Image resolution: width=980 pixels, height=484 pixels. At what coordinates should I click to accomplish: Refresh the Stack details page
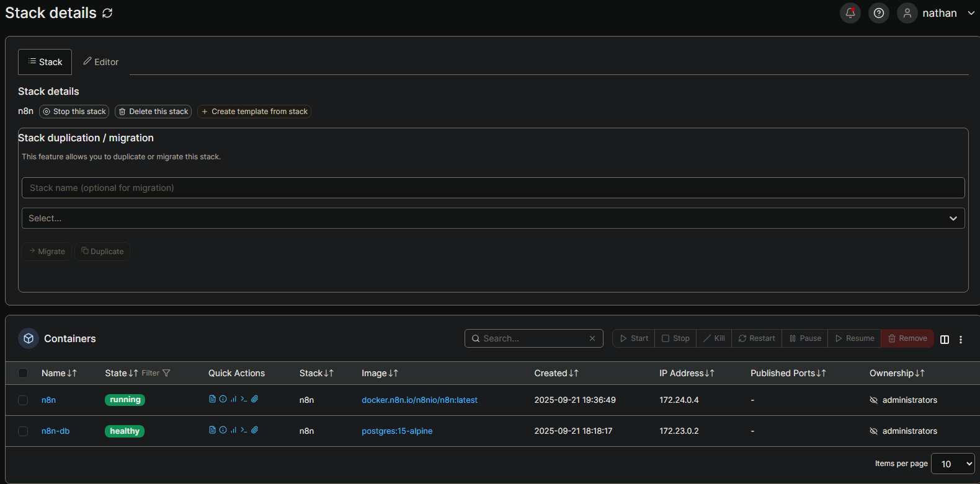click(x=107, y=13)
